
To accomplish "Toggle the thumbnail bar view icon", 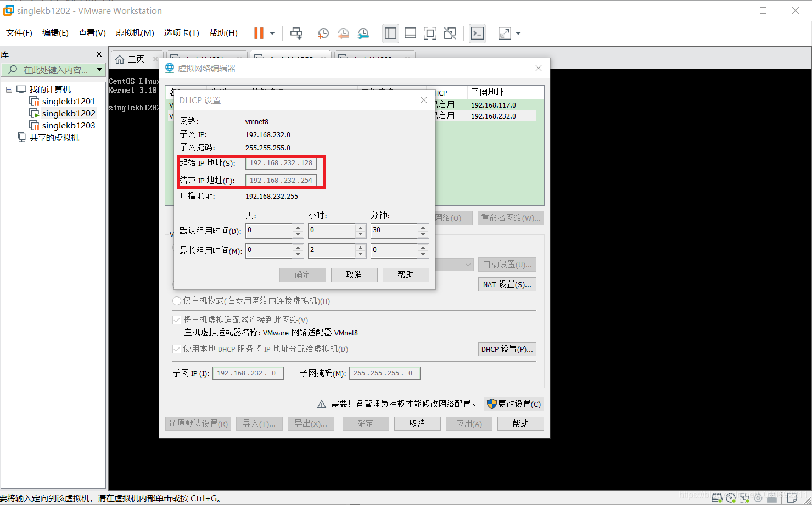I will tap(410, 33).
